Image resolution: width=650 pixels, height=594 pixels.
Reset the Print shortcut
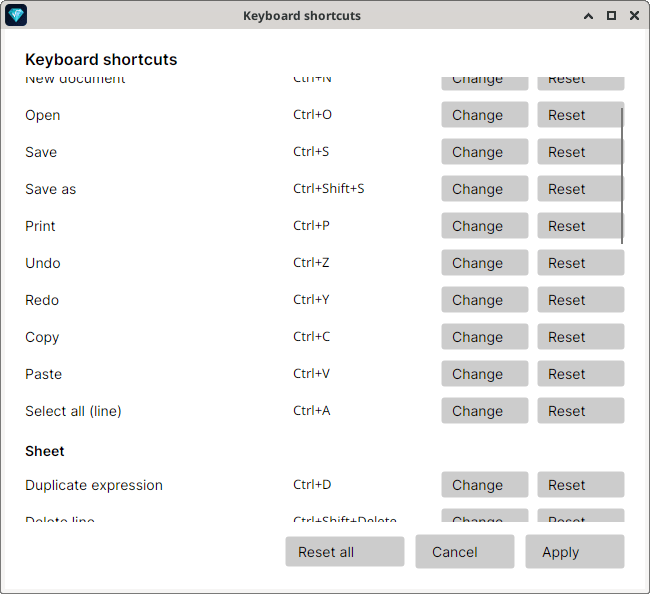click(x=581, y=226)
